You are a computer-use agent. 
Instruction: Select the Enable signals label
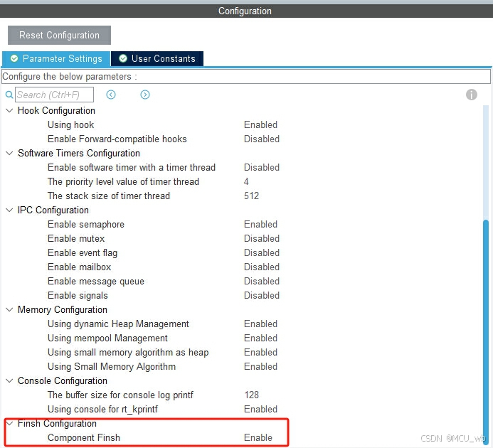pos(78,295)
